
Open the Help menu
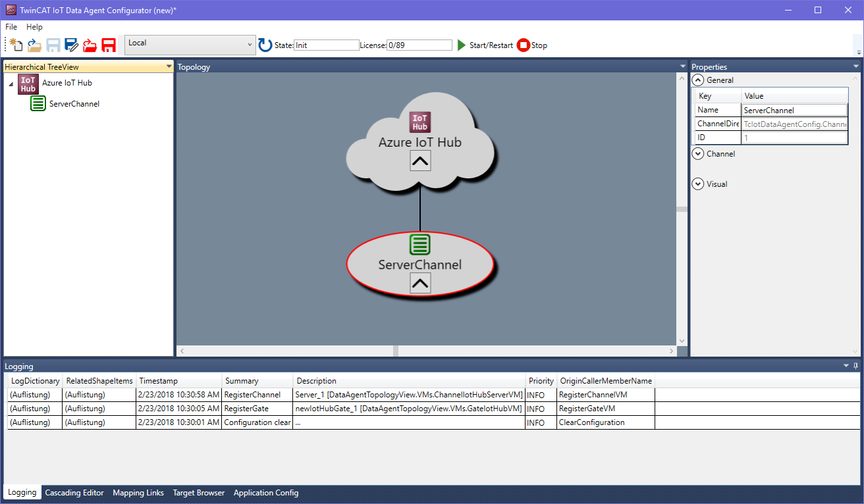tap(34, 27)
